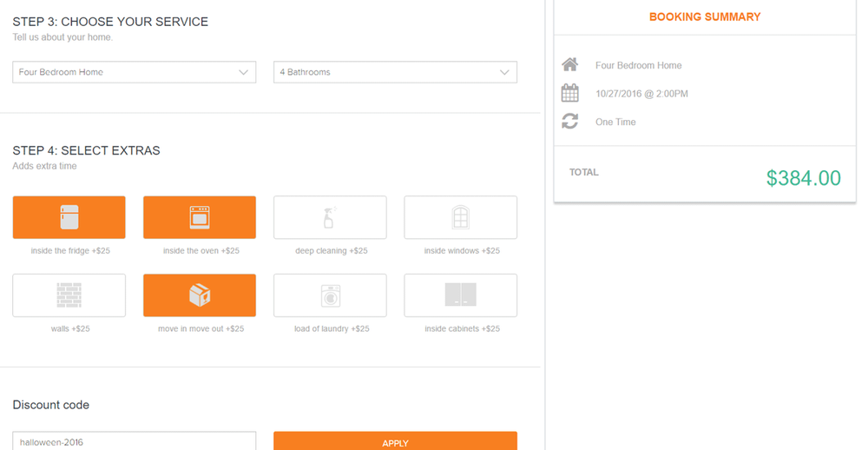Image resolution: width=868 pixels, height=450 pixels.
Task: Apply the discount code
Action: click(395, 442)
